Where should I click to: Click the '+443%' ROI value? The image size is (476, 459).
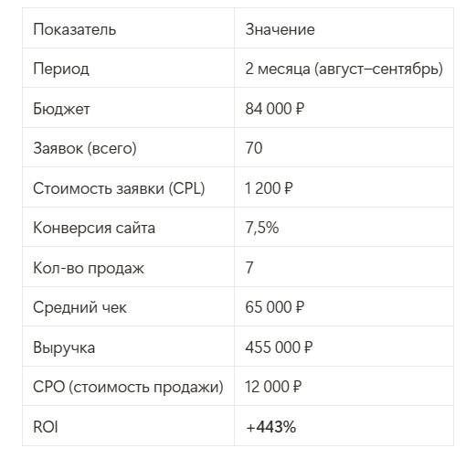271,427
